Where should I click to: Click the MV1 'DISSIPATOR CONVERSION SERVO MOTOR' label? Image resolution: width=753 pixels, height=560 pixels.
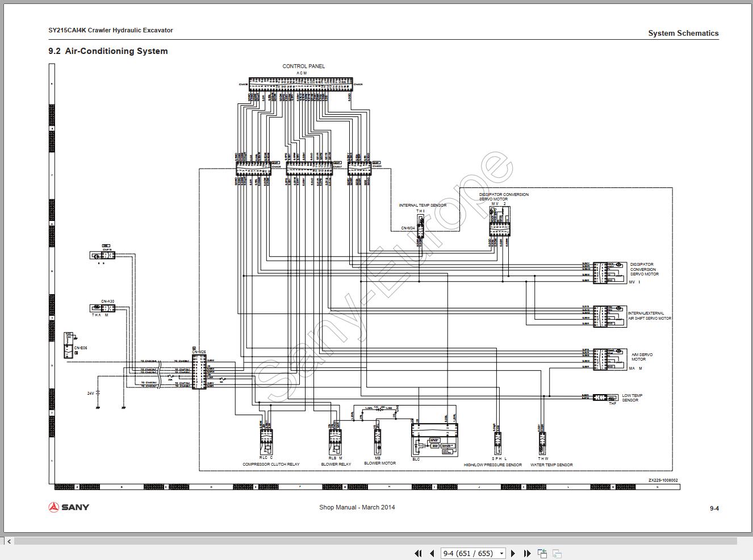644,269
